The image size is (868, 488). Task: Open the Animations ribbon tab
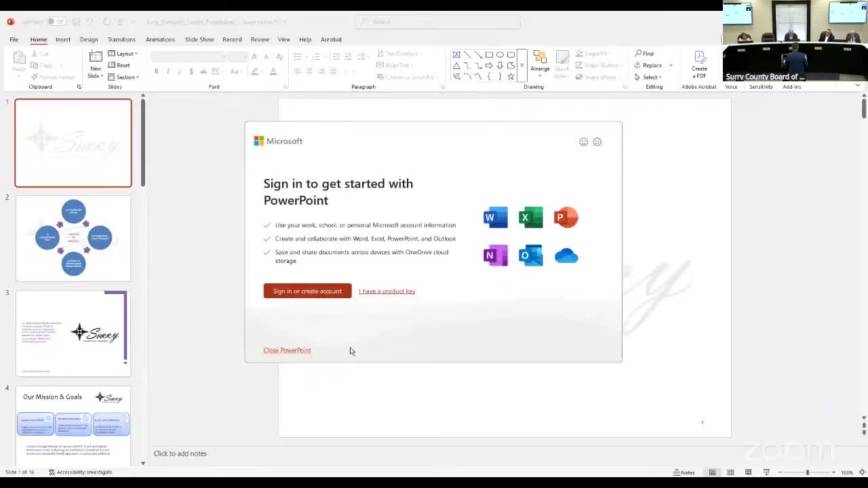[160, 39]
